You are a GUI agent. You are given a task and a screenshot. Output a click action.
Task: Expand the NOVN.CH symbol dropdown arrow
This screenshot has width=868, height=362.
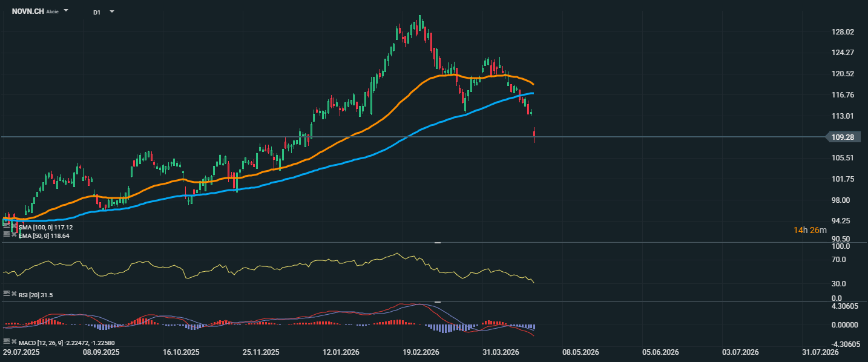(66, 11)
